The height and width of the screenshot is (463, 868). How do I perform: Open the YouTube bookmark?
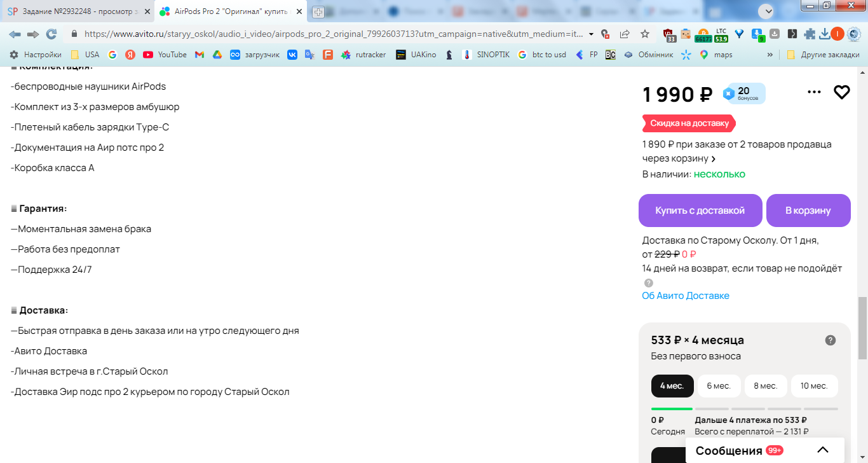[x=165, y=55]
